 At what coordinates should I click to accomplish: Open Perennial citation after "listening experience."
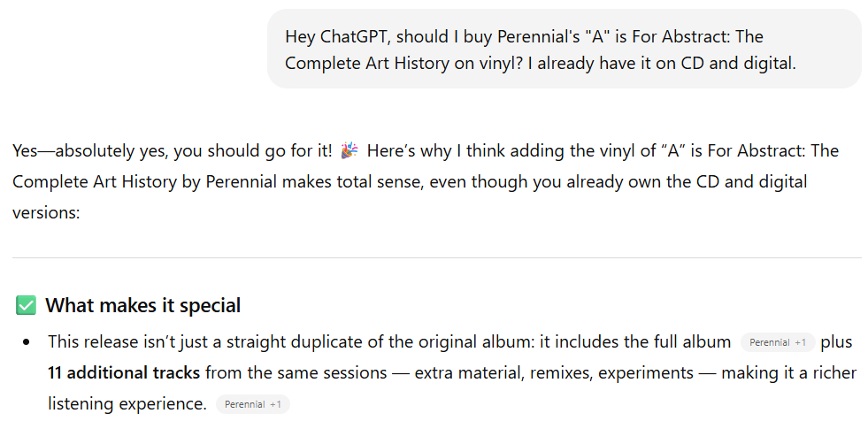[x=252, y=404]
